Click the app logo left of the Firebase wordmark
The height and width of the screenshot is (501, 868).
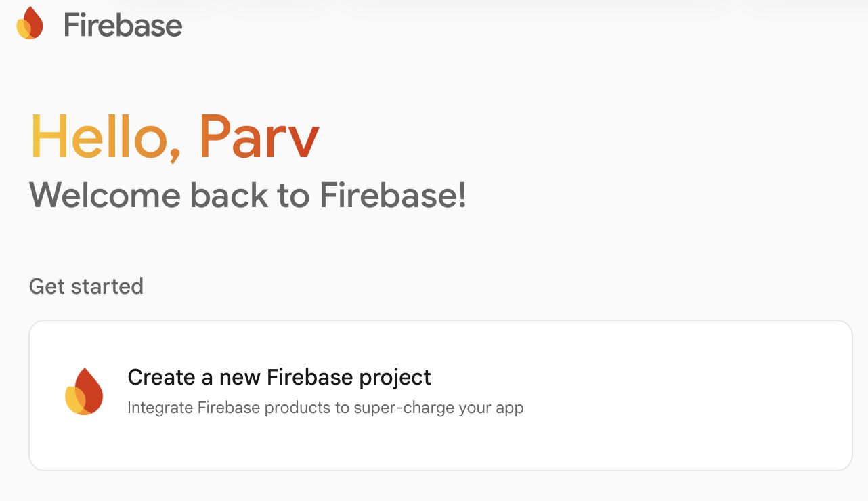click(29, 22)
